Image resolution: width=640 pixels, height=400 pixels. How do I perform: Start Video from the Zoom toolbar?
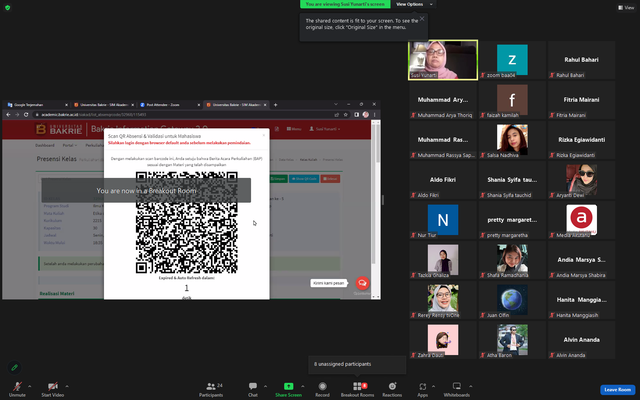point(53,389)
